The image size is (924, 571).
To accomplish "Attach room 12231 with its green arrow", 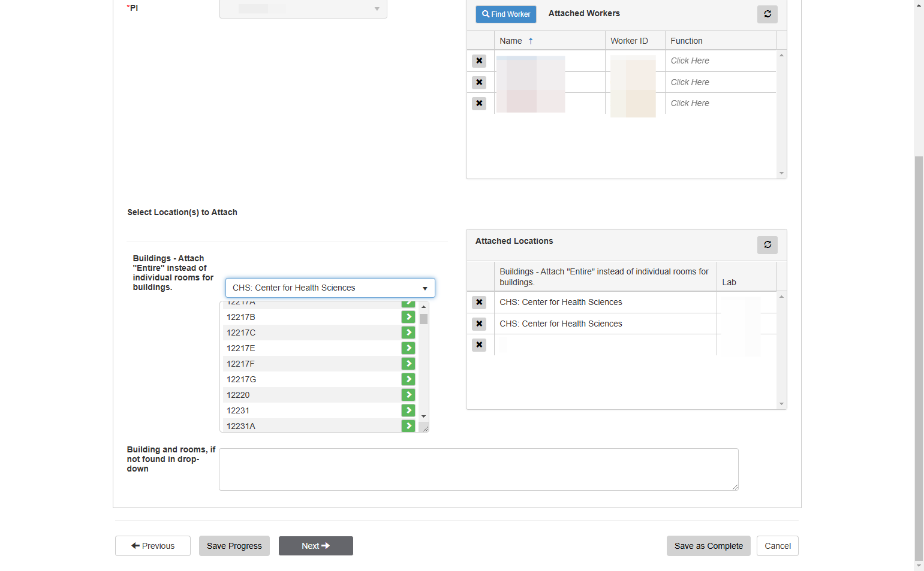I will point(408,410).
